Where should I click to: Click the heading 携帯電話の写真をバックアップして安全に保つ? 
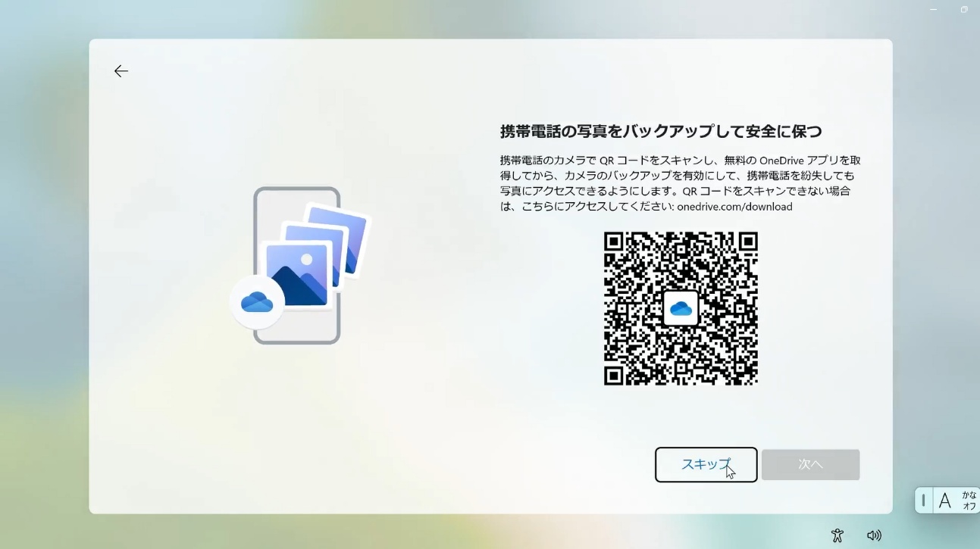pyautogui.click(x=661, y=132)
